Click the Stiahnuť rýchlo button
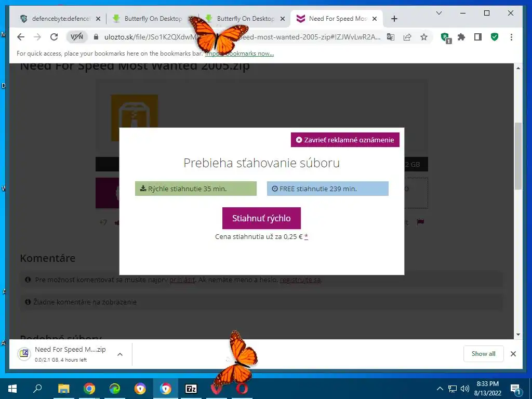Image resolution: width=532 pixels, height=399 pixels. [x=262, y=218]
